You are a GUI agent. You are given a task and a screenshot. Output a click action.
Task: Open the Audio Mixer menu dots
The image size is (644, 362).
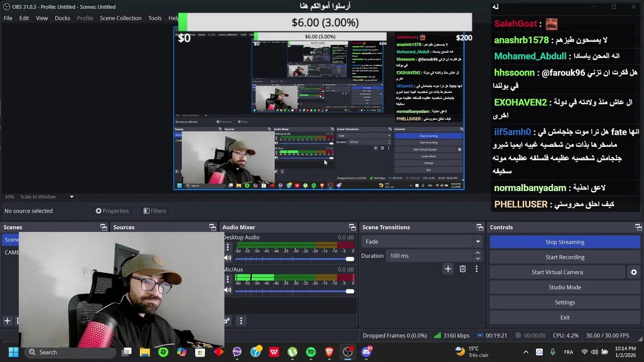pos(241,321)
